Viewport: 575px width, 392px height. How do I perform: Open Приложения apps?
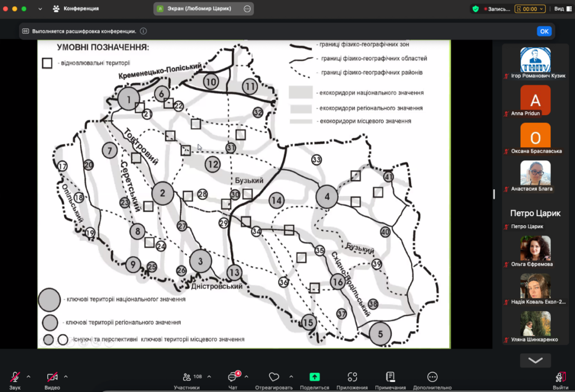click(352, 377)
